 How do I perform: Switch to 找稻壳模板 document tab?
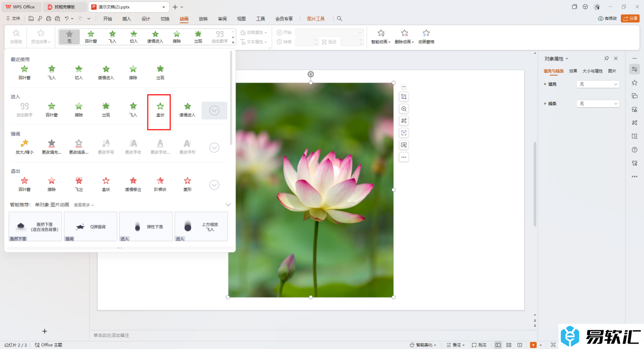(x=64, y=7)
